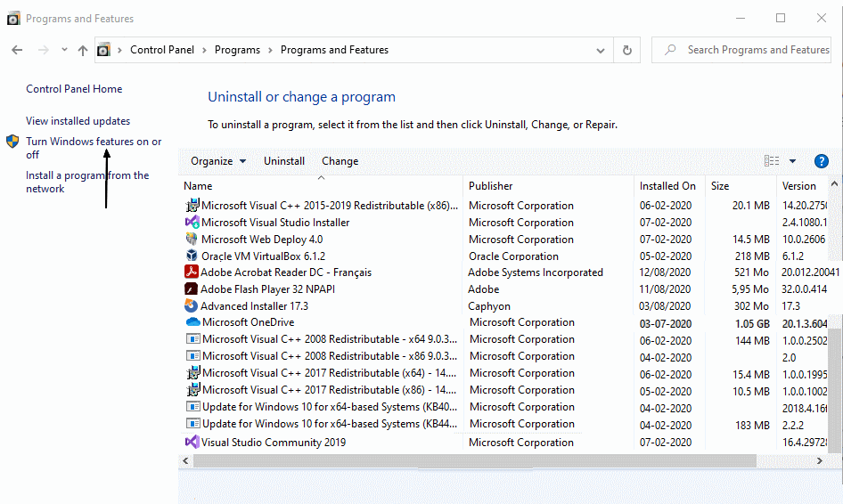
Task: Click the vertical scrollbar up arrow
Action: (x=834, y=183)
